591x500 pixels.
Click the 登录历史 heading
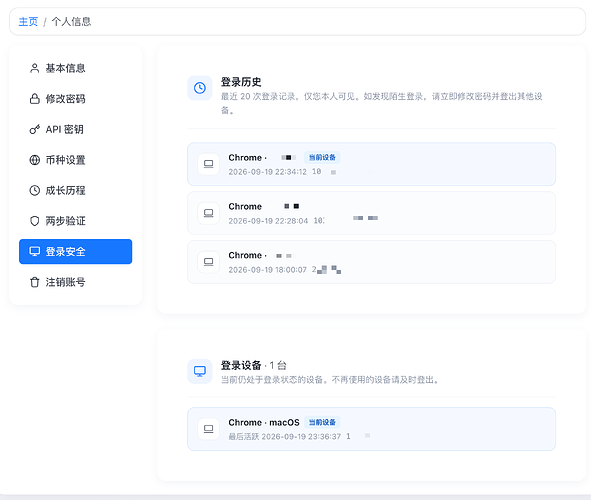[x=241, y=82]
